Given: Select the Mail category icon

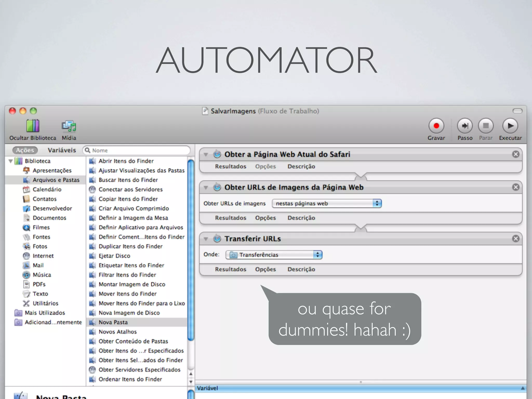Looking at the screenshot, I should point(26,265).
